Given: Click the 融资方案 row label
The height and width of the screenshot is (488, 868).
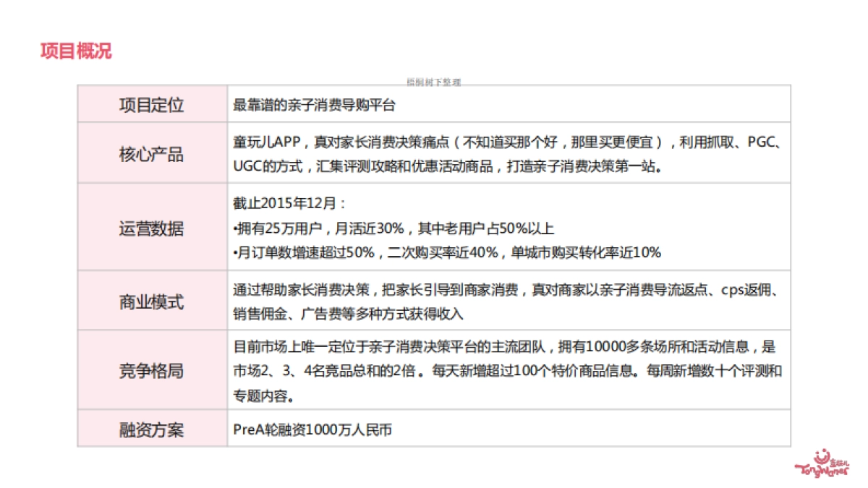Looking at the screenshot, I should 152,429.
